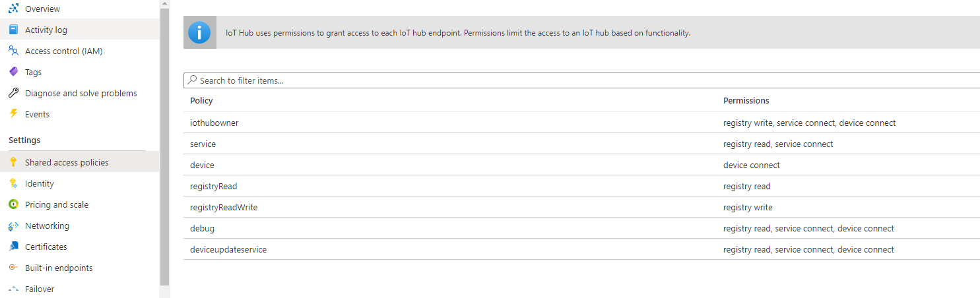Click the Access control (IAM) people icon
The height and width of the screenshot is (298, 980).
(x=13, y=51)
